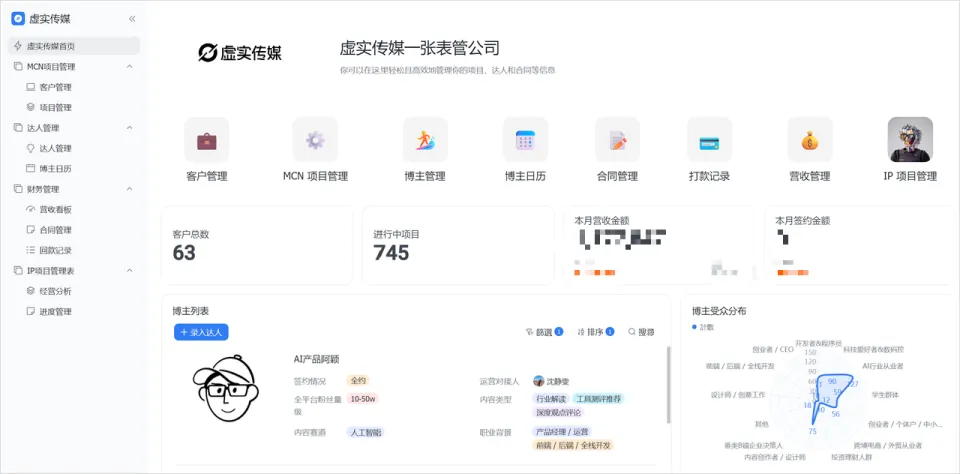
Task: Open the 打款记录 card icon
Action: coord(709,141)
